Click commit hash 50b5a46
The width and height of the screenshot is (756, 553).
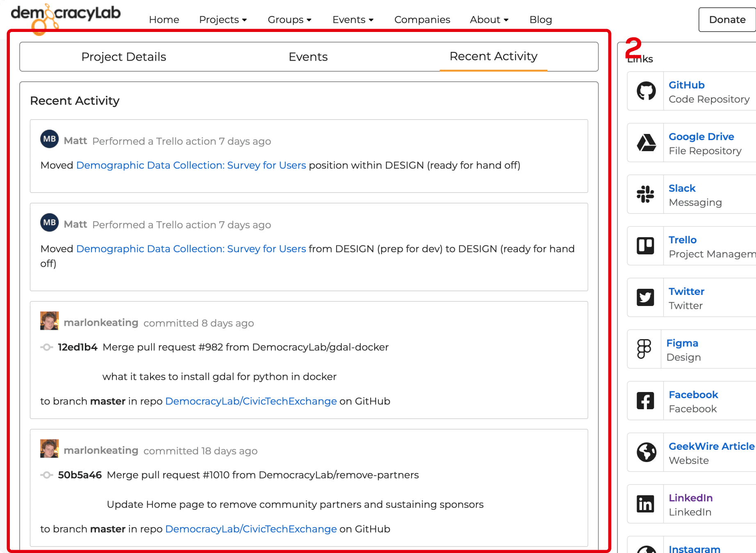(80, 475)
